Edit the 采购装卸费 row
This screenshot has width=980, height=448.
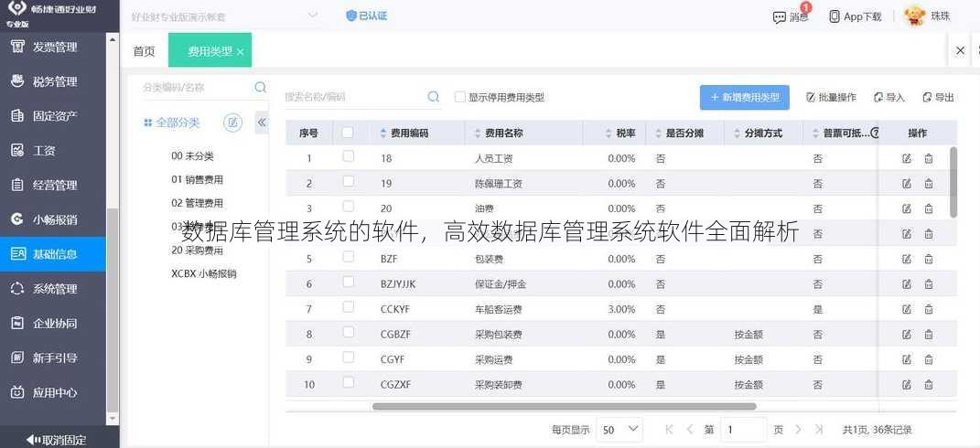point(907,384)
